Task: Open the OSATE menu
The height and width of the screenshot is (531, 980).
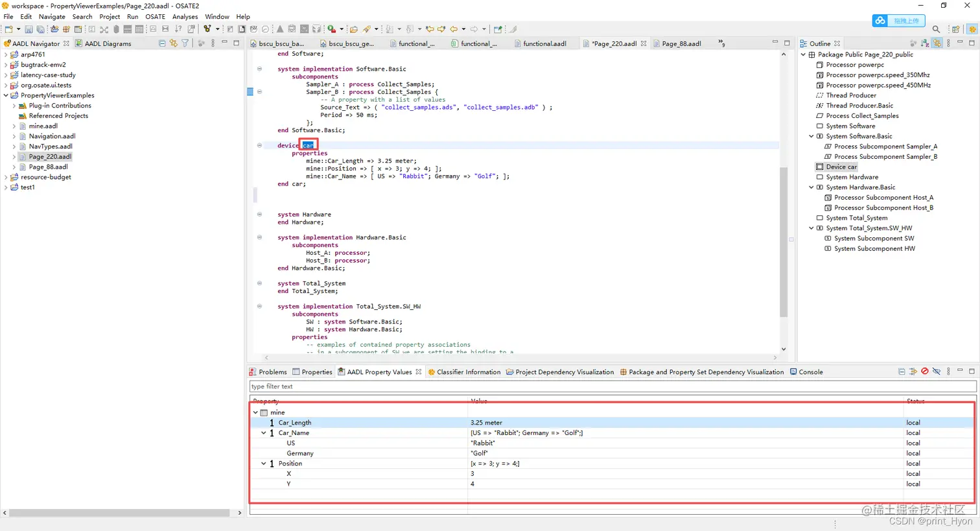Action: click(155, 17)
